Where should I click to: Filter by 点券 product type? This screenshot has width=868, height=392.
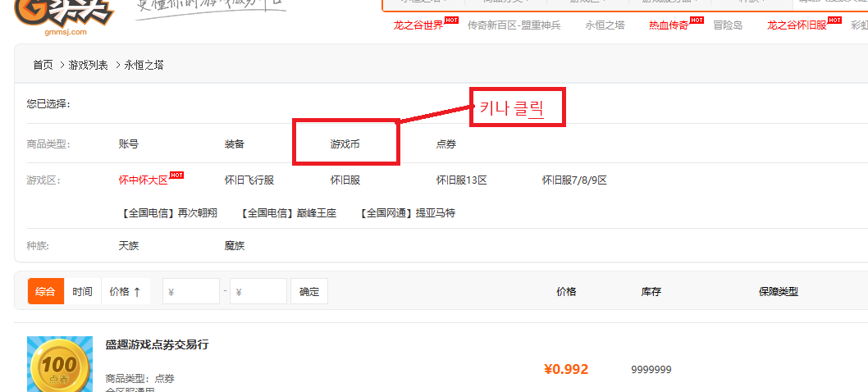coord(446,144)
